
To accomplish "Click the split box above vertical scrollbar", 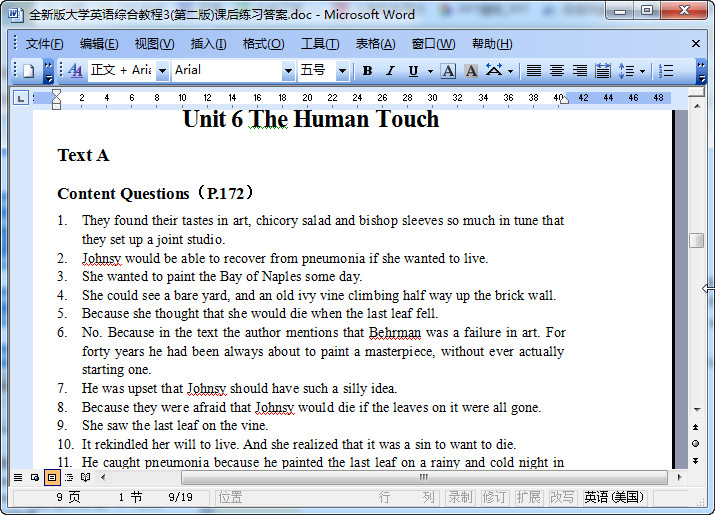I will 696,93.
